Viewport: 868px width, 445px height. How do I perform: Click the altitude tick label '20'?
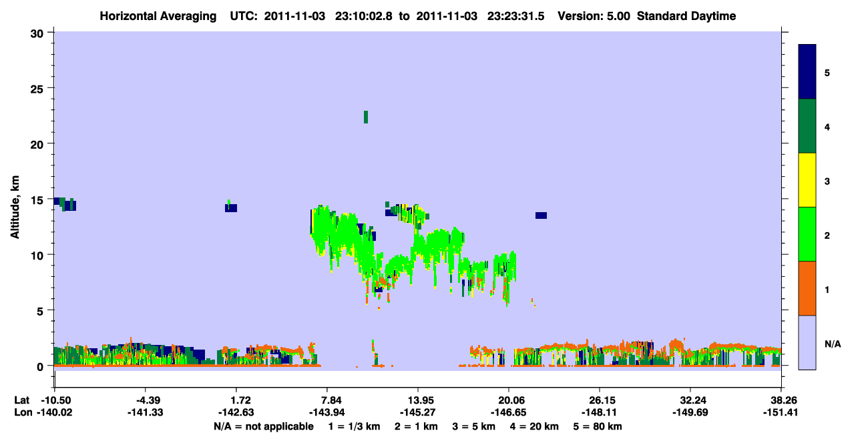39,144
